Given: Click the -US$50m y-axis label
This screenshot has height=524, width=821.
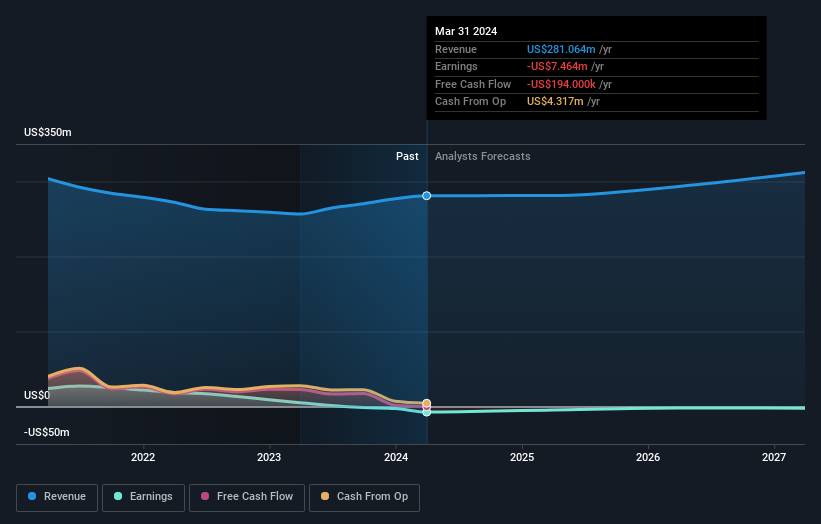Looking at the screenshot, I should [47, 432].
